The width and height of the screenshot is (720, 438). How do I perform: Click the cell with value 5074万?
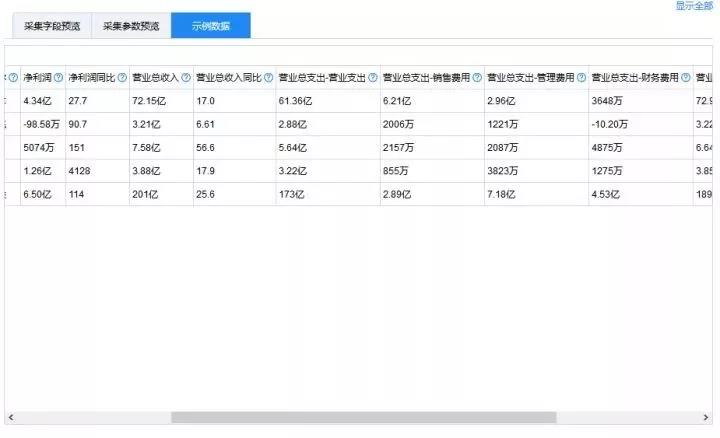tap(43, 148)
